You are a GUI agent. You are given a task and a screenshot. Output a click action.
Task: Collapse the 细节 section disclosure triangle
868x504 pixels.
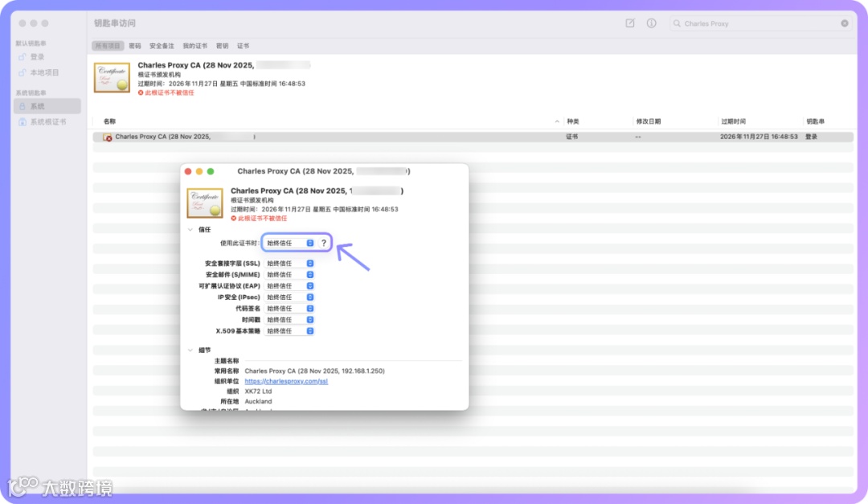point(190,350)
